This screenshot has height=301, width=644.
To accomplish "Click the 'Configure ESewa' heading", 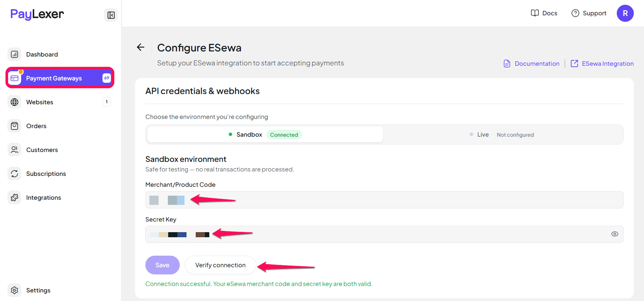I will coord(199,48).
